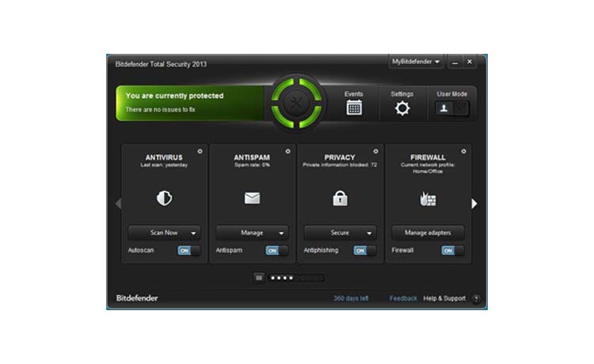Open the Feedback link
This screenshot has height=364, width=594.
point(403,298)
